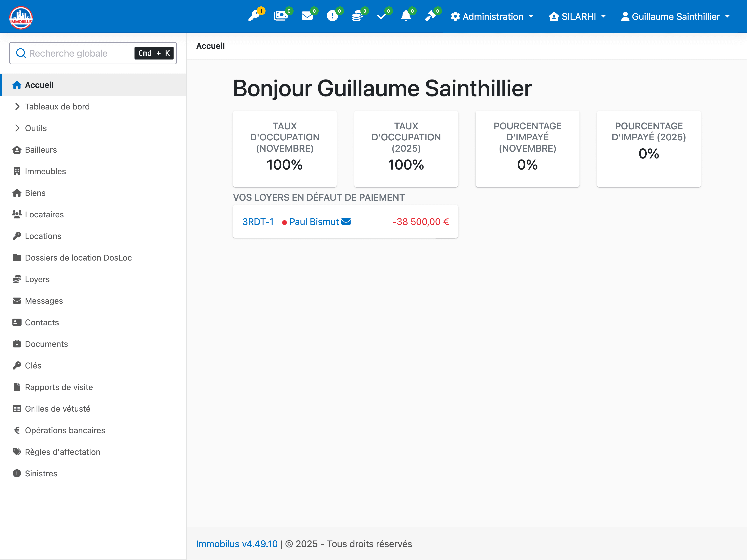The height and width of the screenshot is (560, 747).
Task: Select Opérations bancaires in the sidebar
Action: click(x=65, y=430)
